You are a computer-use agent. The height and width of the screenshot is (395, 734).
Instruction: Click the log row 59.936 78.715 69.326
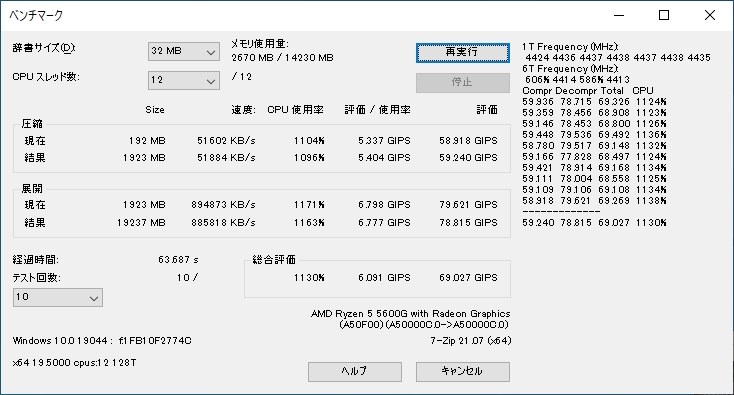595,102
